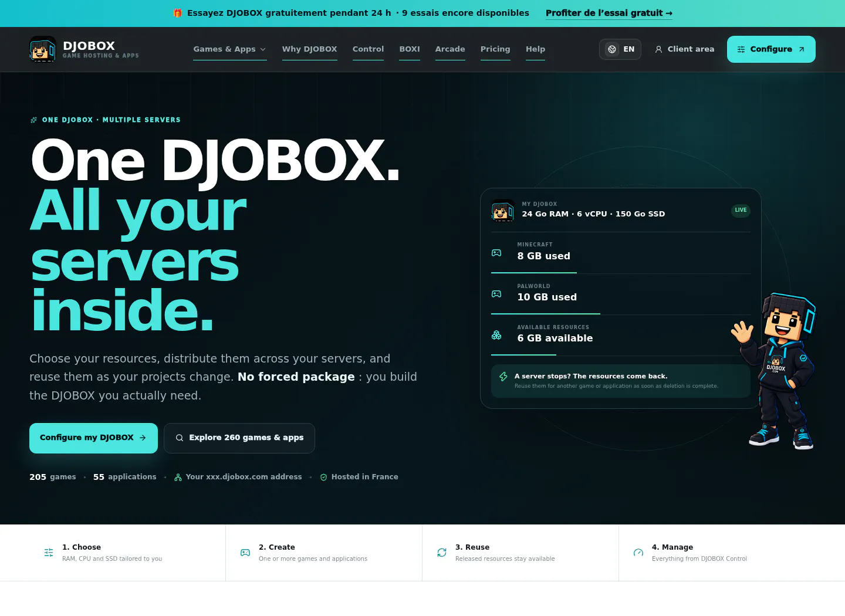This screenshot has height=616, width=845.
Task: Visit the Arcade section
Action: (450, 49)
